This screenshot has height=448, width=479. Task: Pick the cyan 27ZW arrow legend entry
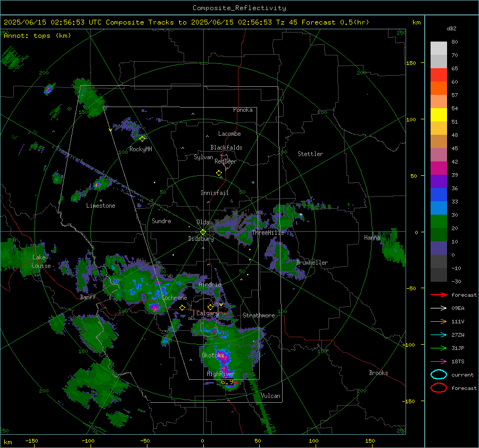point(439,335)
